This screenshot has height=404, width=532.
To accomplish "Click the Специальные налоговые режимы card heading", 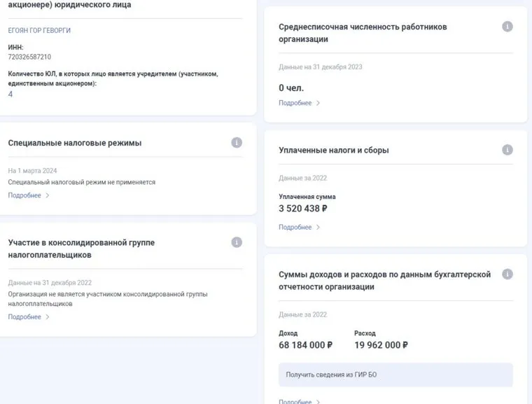I will pos(75,143).
